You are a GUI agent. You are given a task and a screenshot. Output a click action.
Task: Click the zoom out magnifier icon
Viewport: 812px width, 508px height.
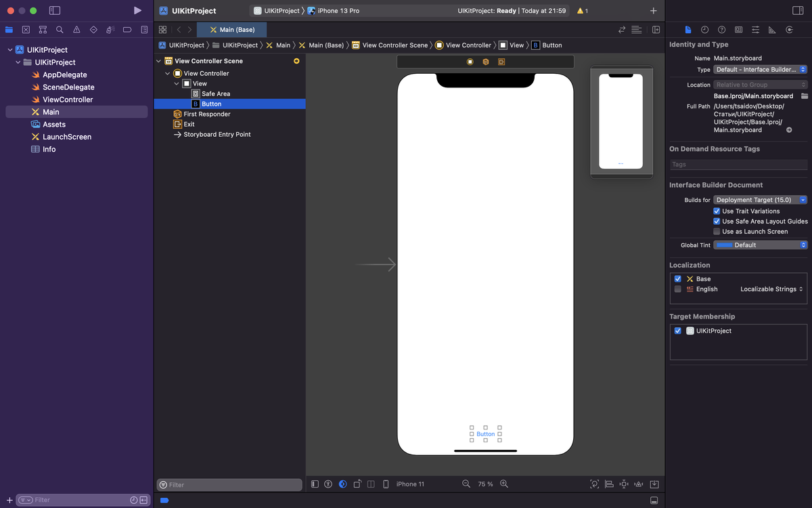tap(466, 484)
